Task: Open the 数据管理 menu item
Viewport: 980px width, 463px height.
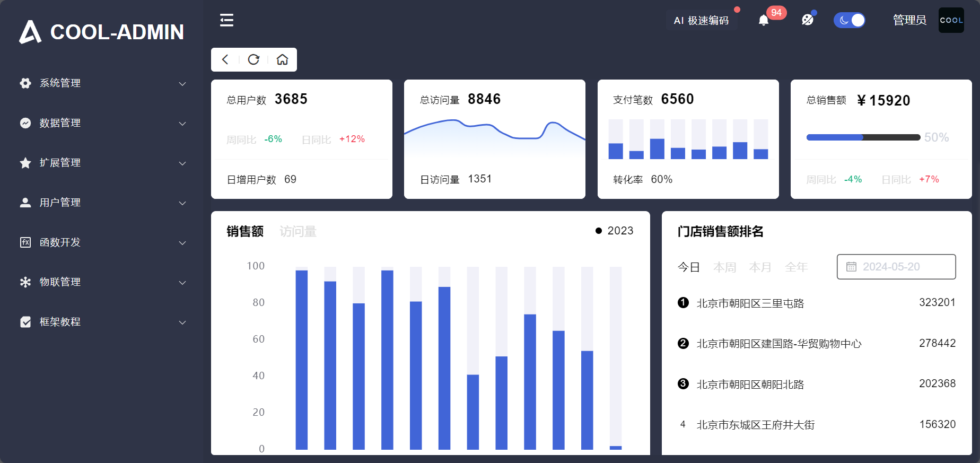Action: click(101, 123)
